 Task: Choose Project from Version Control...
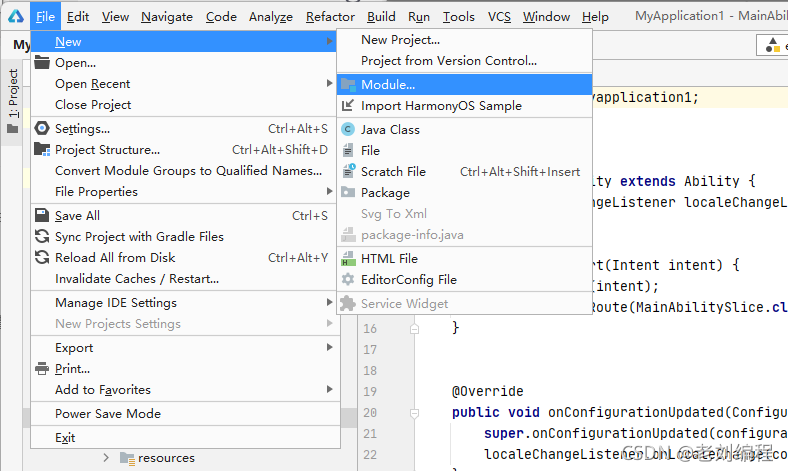[x=464, y=61]
